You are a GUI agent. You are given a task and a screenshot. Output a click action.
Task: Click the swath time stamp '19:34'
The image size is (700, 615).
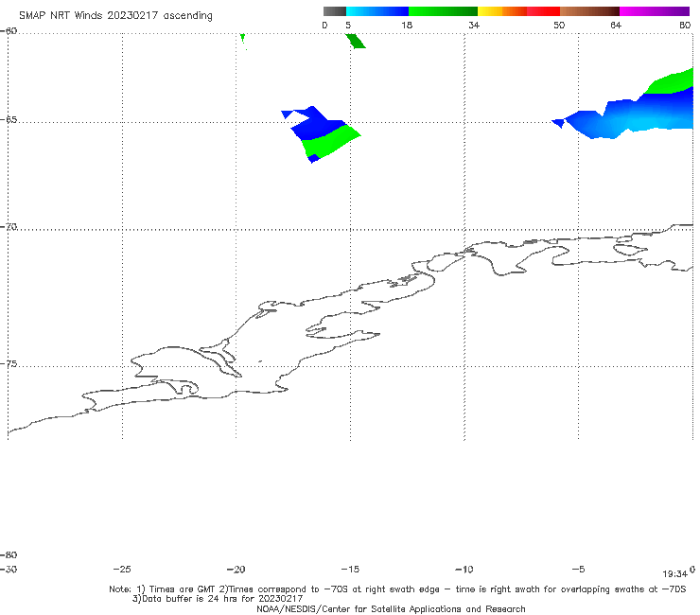click(x=674, y=574)
